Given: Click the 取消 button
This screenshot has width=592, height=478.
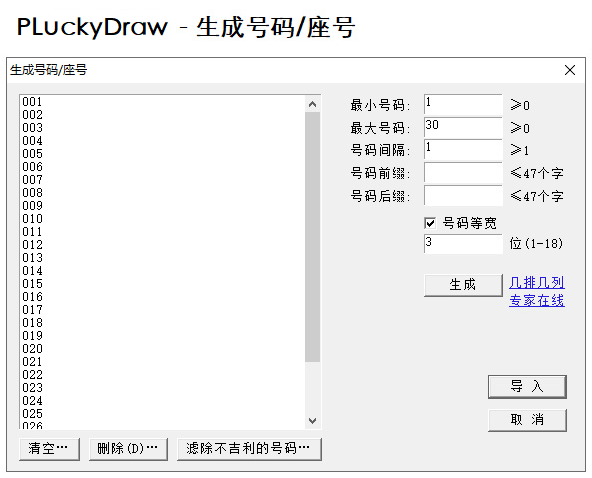Looking at the screenshot, I should coord(527,419).
